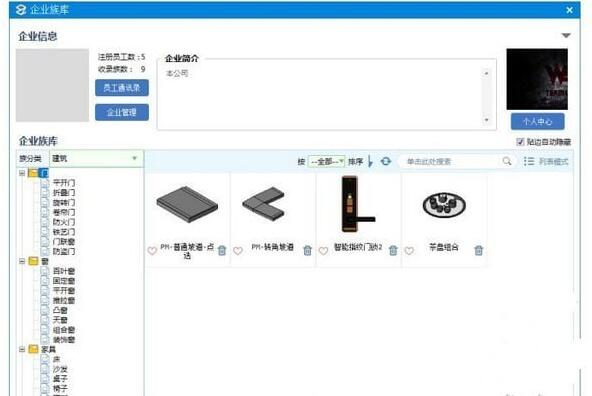The image size is (592, 396).
Task: Select 折叠门 in the tree
Action: pyautogui.click(x=64, y=193)
